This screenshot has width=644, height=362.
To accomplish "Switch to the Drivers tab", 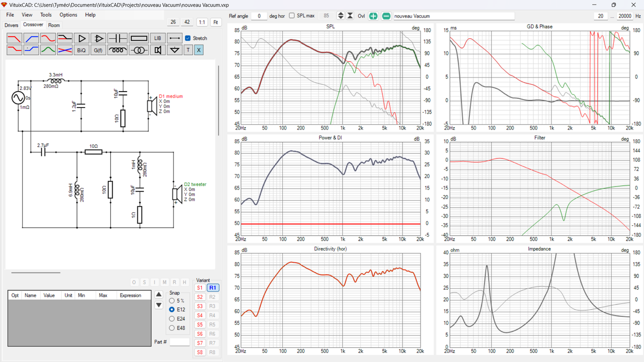I will click(12, 25).
